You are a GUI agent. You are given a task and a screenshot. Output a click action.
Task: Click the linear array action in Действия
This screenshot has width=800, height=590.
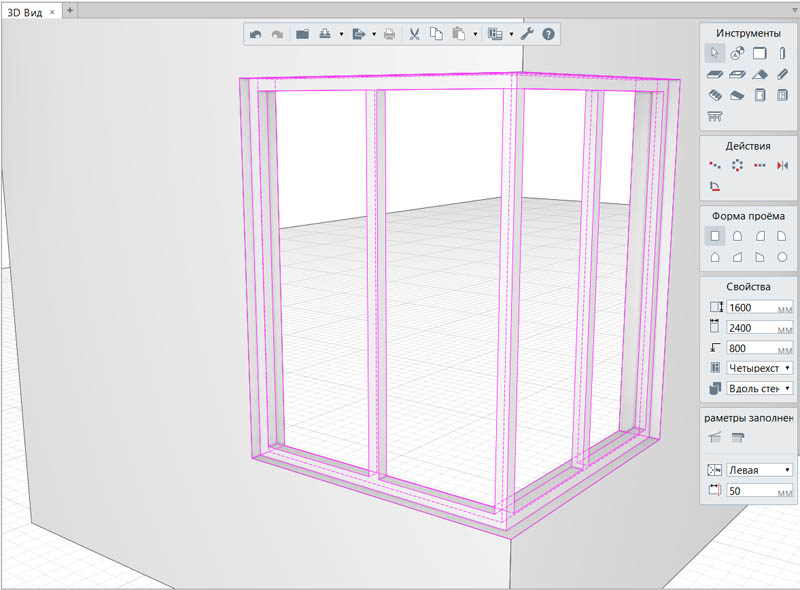(760, 165)
